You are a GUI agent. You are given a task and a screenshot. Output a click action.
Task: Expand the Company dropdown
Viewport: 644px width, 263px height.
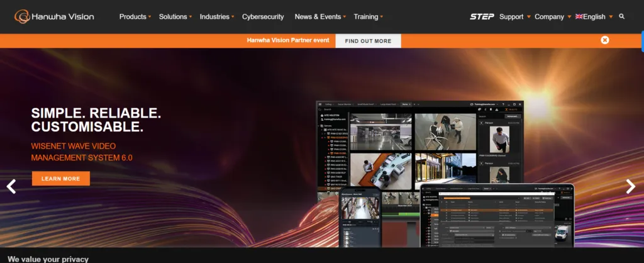click(x=553, y=17)
